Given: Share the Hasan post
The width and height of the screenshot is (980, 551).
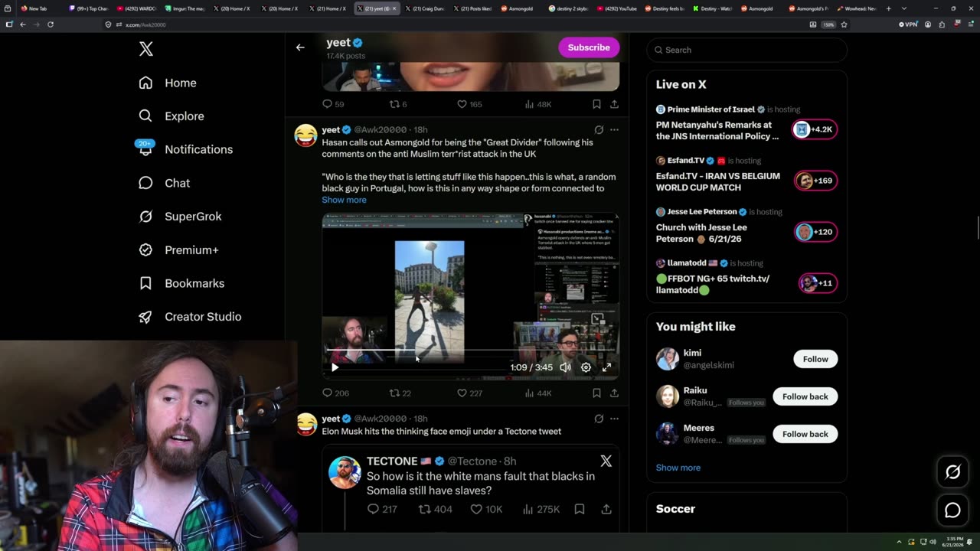Looking at the screenshot, I should (614, 393).
